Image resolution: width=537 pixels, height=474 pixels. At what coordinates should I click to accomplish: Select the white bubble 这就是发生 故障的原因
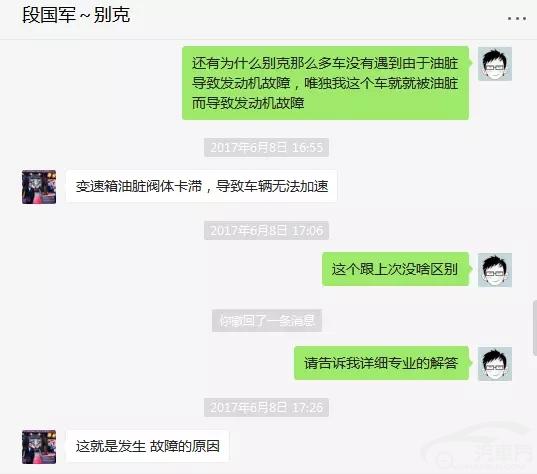(x=148, y=446)
